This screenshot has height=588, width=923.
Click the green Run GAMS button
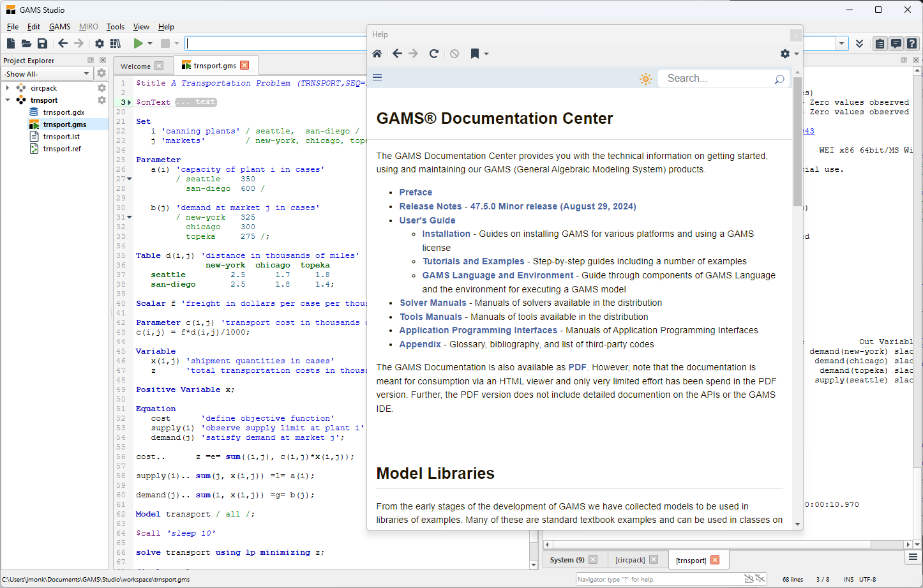138,43
